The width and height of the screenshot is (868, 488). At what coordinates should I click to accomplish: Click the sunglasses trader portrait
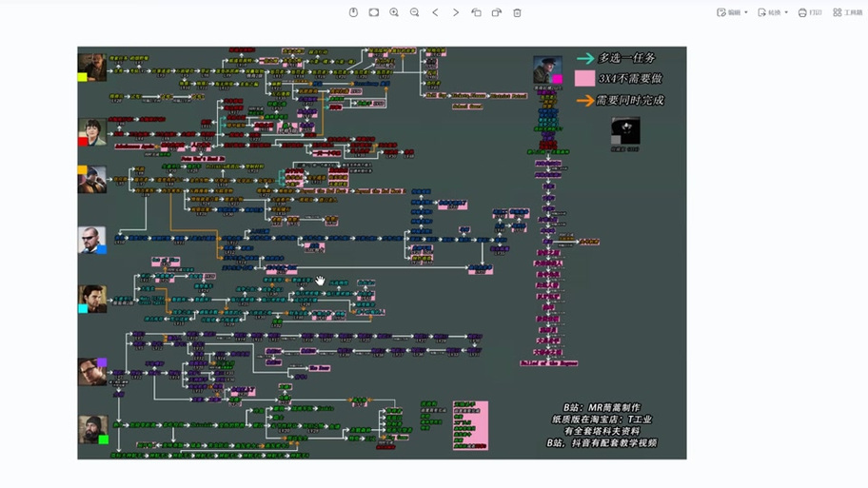click(92, 240)
